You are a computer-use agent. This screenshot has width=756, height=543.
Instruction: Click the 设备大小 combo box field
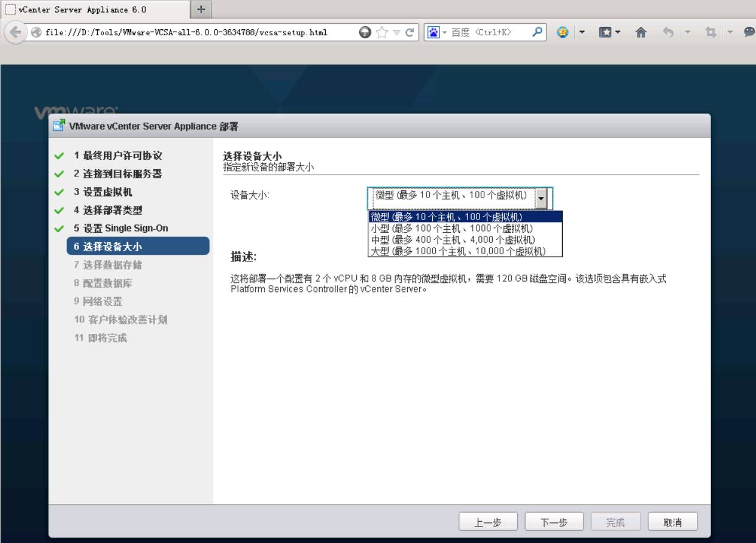point(460,198)
